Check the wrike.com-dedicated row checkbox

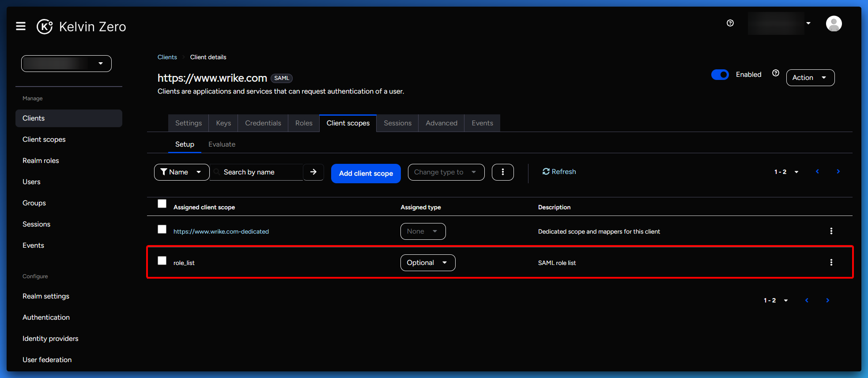(x=162, y=229)
